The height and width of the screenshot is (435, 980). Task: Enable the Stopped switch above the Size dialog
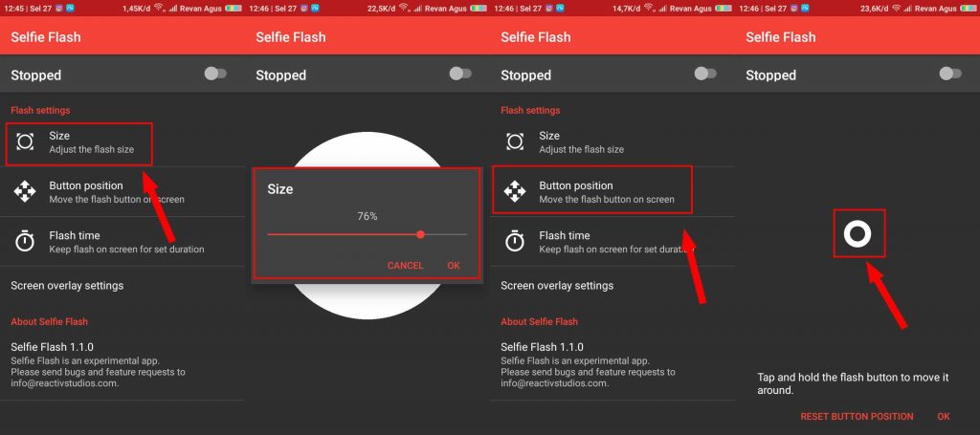[x=460, y=74]
